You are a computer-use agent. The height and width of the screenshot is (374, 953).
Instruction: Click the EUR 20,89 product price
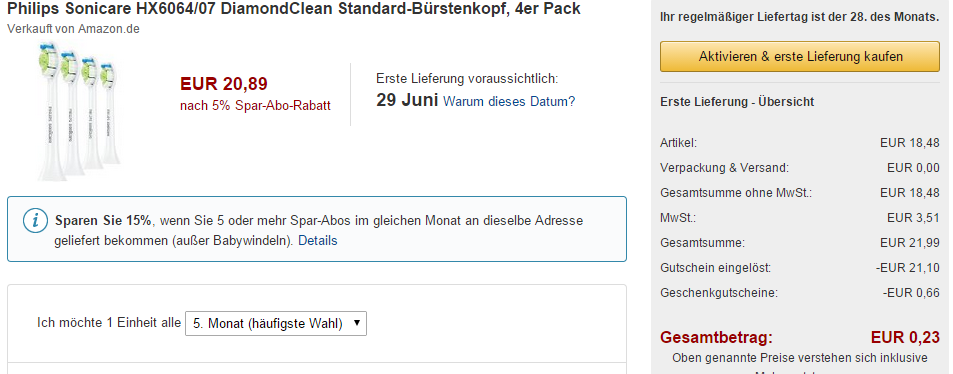point(224,84)
